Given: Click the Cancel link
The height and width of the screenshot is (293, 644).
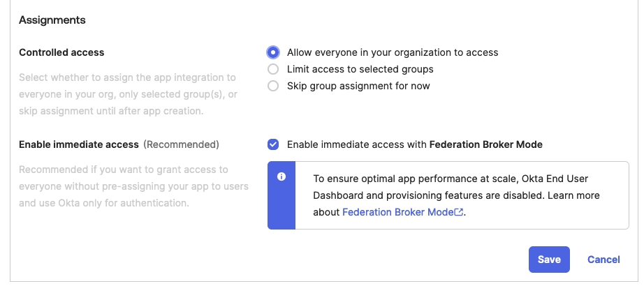Looking at the screenshot, I should tap(603, 260).
